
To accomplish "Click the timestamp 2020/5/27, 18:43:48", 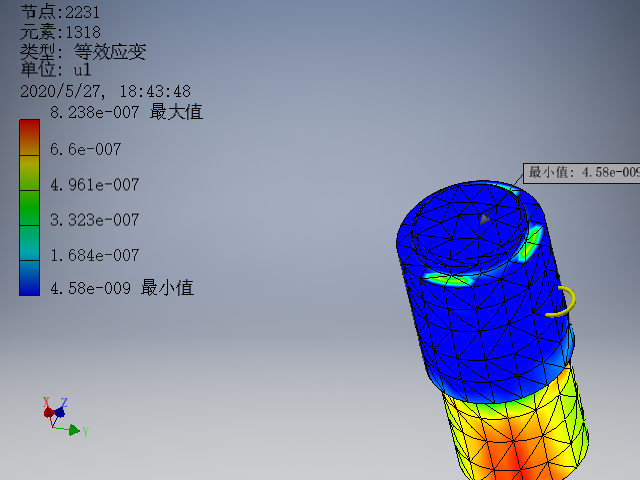I will point(105,91).
